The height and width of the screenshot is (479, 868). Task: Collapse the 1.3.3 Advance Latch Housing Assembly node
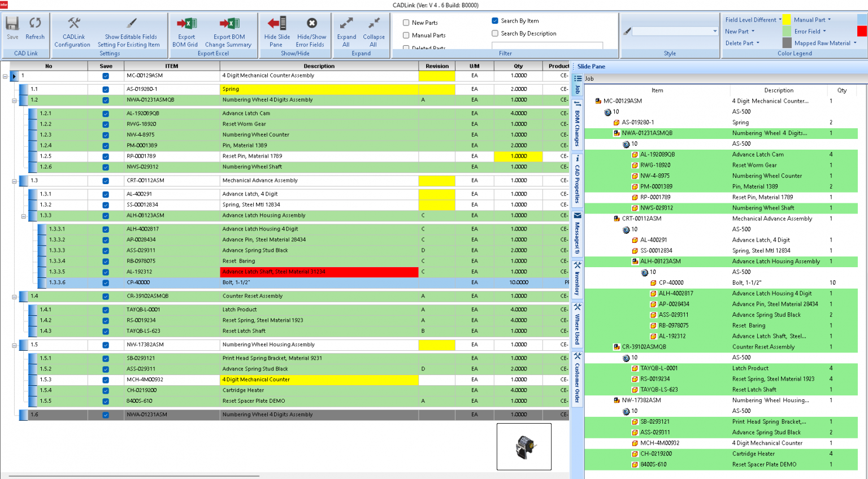(x=23, y=215)
